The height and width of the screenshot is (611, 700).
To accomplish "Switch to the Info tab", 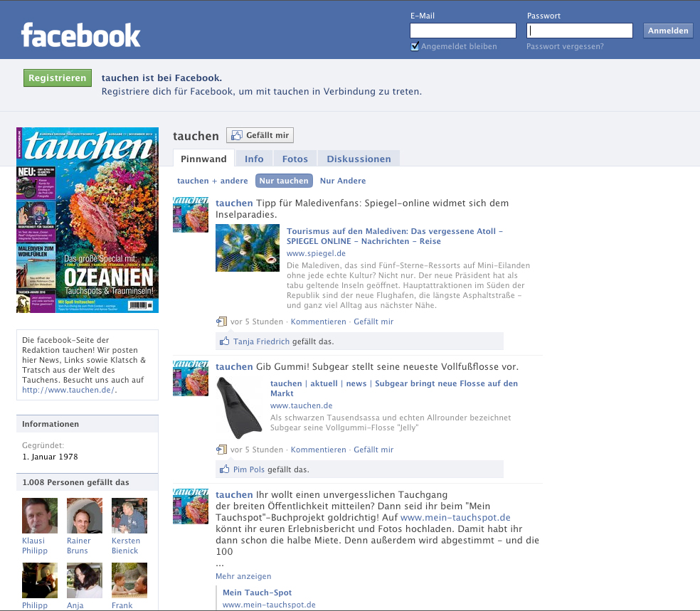I will click(x=254, y=159).
